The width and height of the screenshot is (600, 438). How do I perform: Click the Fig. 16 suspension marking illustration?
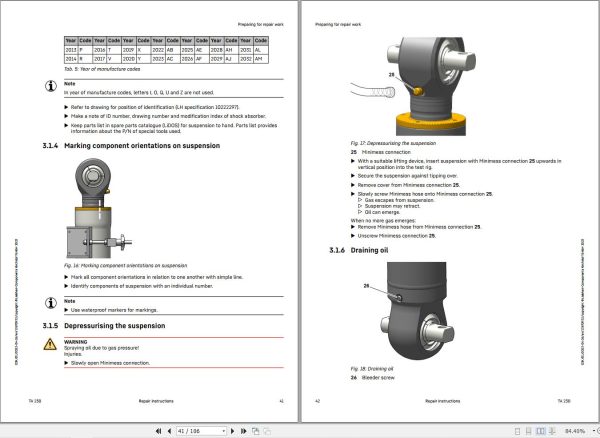[99, 208]
